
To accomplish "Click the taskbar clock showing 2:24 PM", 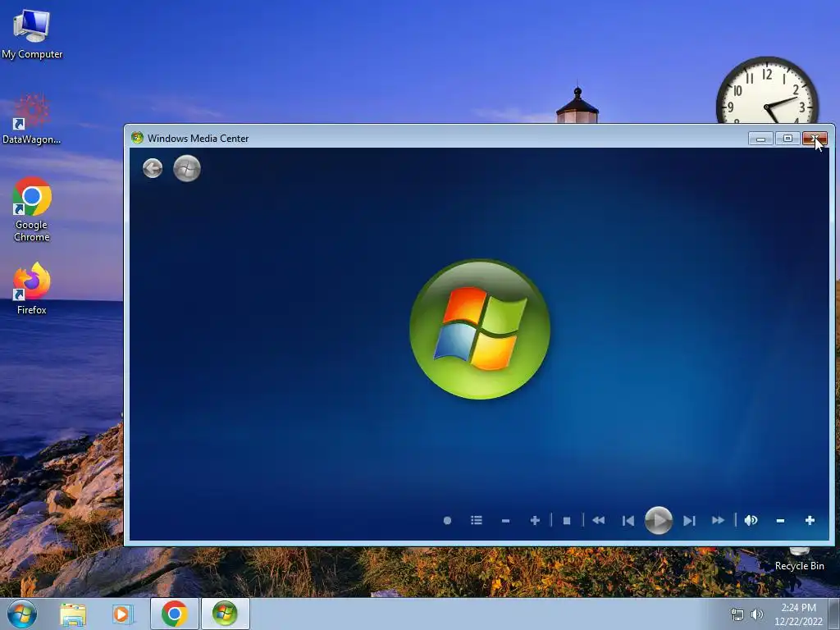I will [798, 614].
